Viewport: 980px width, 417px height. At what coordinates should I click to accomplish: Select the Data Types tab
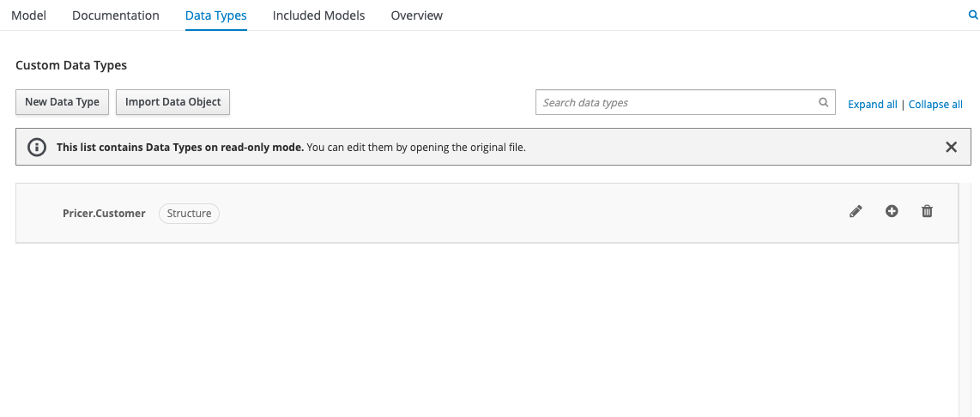pos(216,15)
